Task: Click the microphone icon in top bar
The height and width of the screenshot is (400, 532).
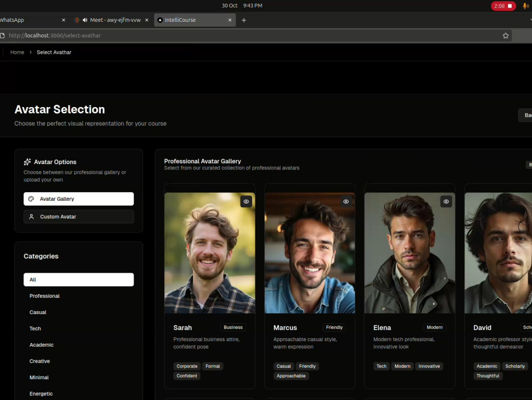Action: (525, 6)
